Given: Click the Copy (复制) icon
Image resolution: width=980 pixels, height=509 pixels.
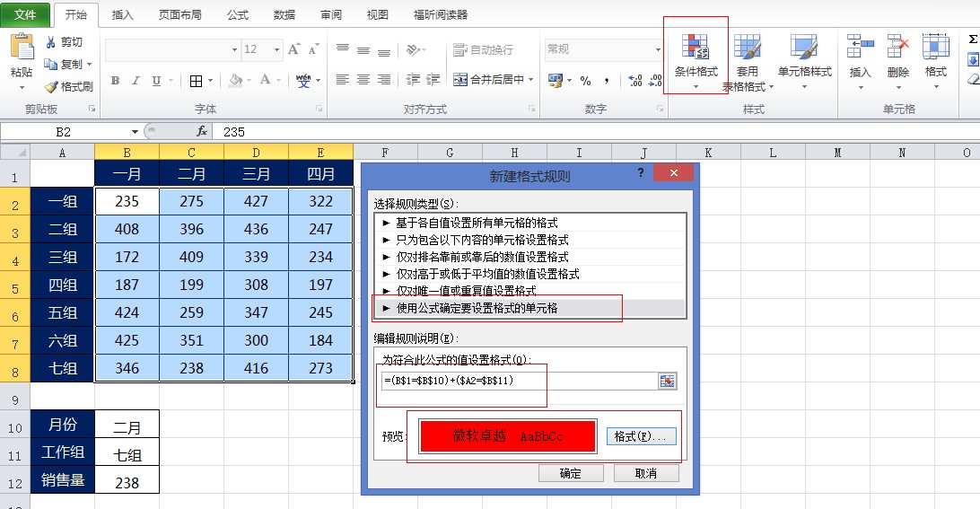Looking at the screenshot, I should [x=51, y=64].
